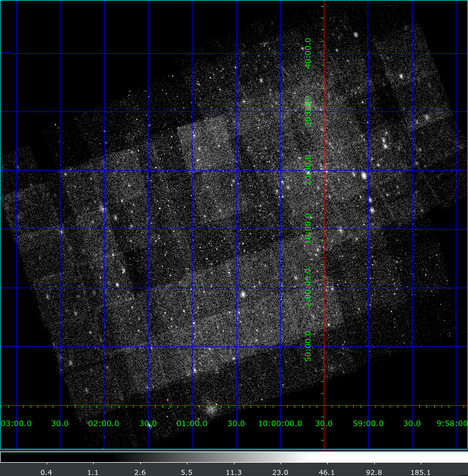Click the 10:00:00.0 right ascension label
The image size is (468, 476).
(280, 423)
